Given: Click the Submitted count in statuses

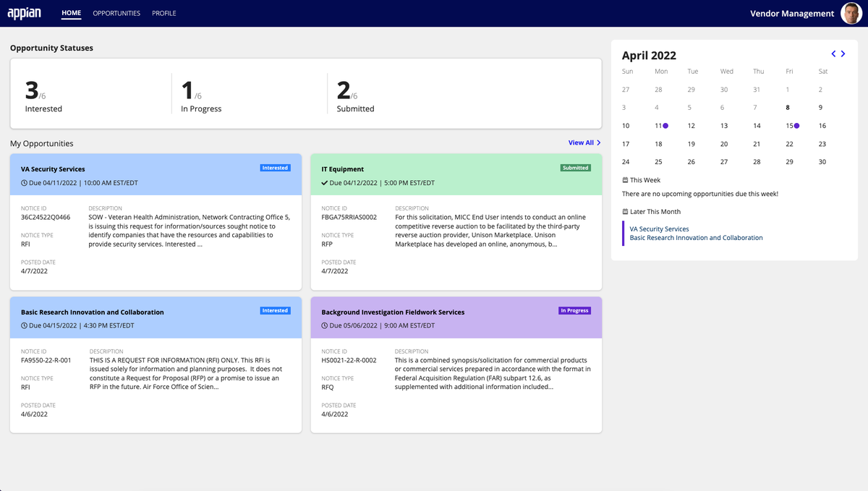Looking at the screenshot, I should point(344,91).
